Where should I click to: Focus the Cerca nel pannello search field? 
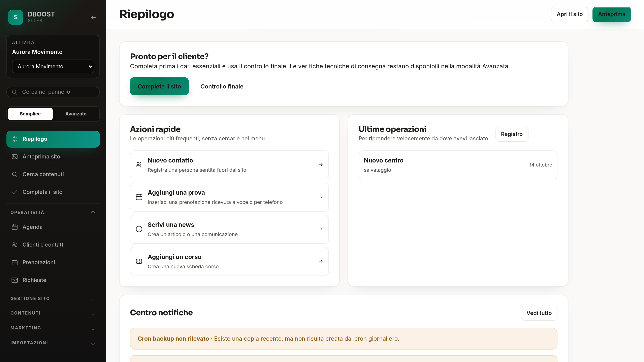click(53, 92)
